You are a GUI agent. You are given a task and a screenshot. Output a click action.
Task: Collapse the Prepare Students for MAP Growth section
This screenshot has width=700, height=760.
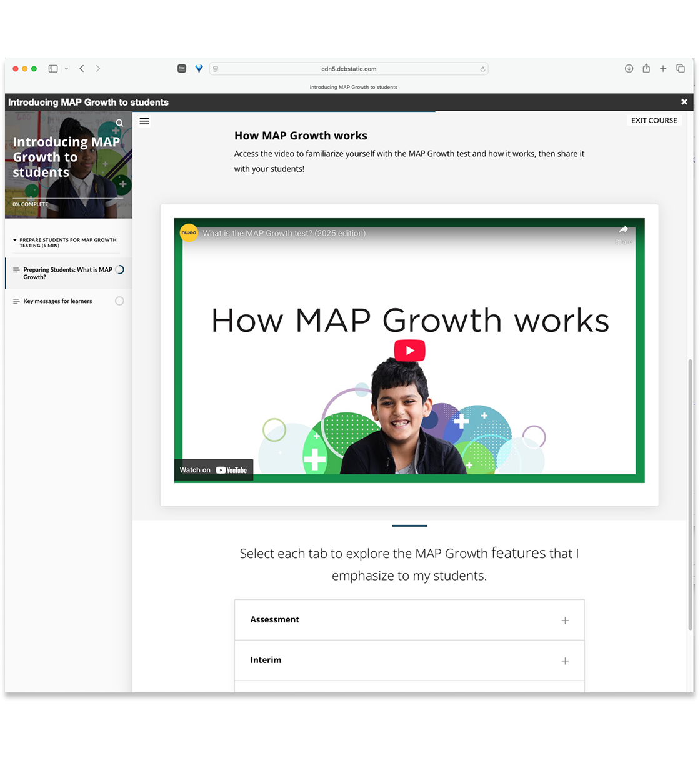(x=15, y=239)
